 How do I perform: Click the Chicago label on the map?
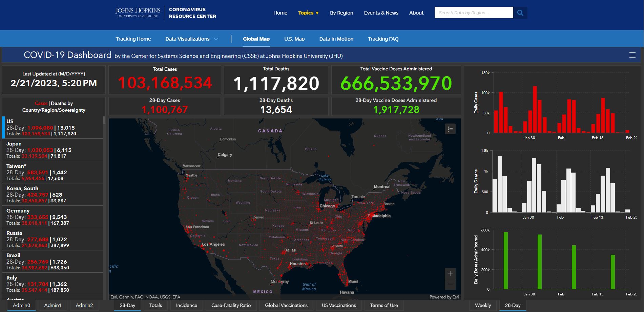[327, 206]
